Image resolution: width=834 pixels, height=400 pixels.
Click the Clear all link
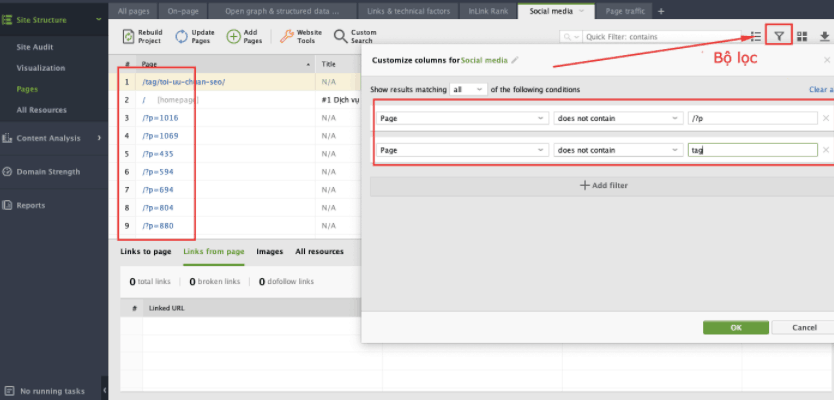click(x=821, y=89)
